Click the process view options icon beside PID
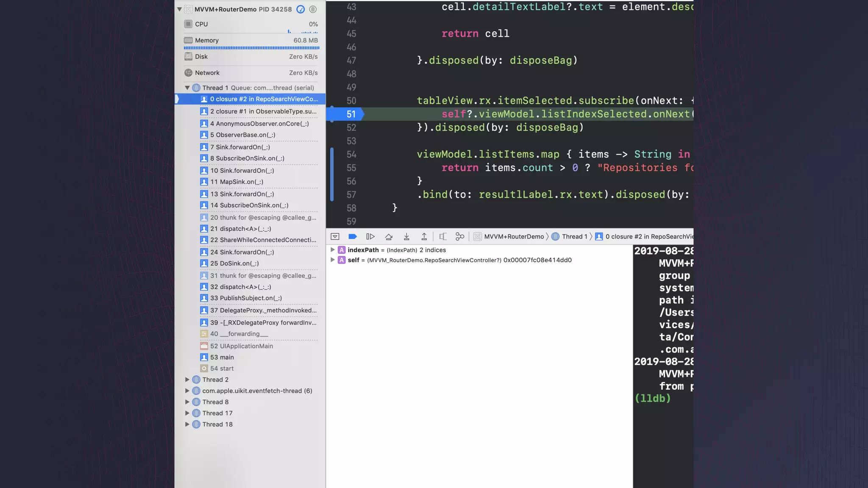Viewport: 868px width, 488px height. coord(313,9)
